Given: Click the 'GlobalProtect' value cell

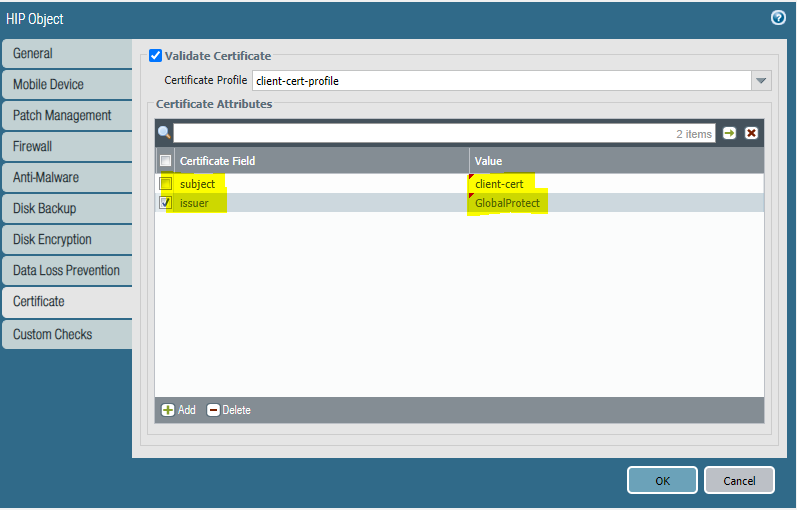Looking at the screenshot, I should point(617,203).
